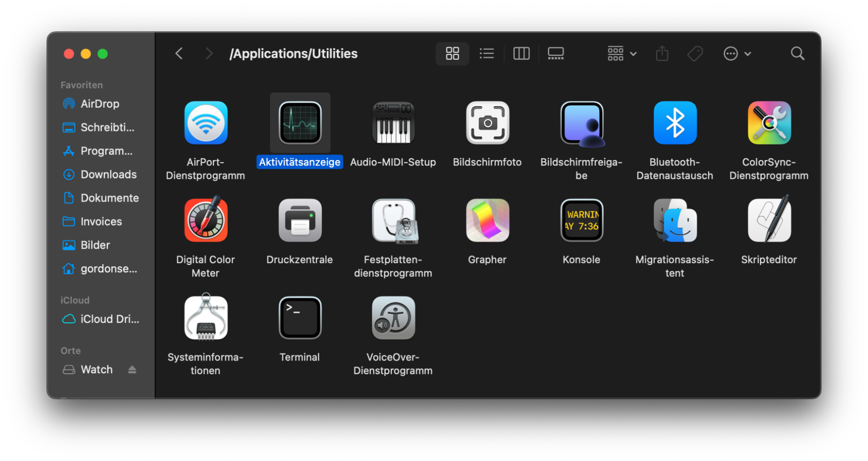
Task: Navigate back using the back arrow
Action: [178, 53]
